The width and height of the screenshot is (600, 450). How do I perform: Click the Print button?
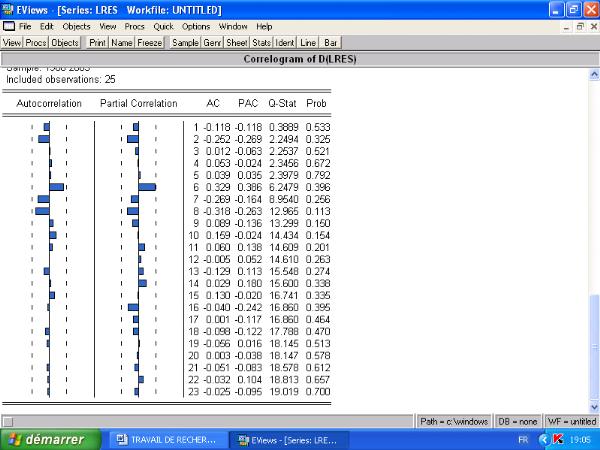pyautogui.click(x=97, y=42)
